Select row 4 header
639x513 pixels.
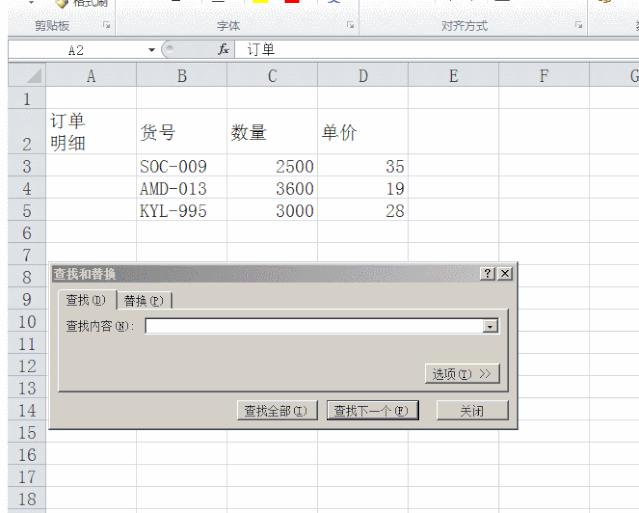[27, 188]
